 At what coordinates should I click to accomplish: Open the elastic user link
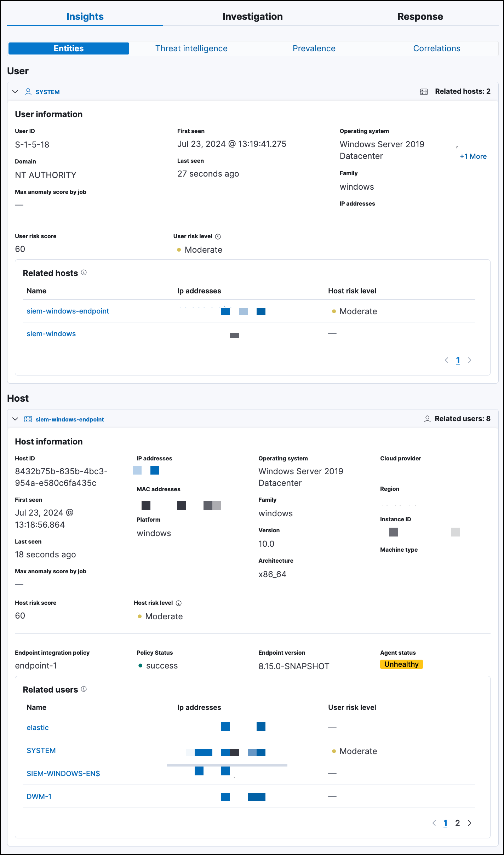tap(38, 728)
